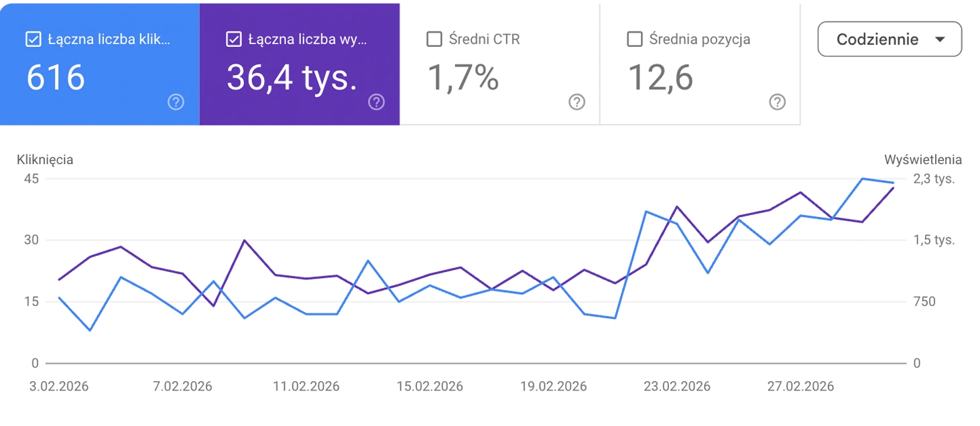The height and width of the screenshot is (426, 980).
Task: Click help icon on impressions card
Action: coord(377,102)
